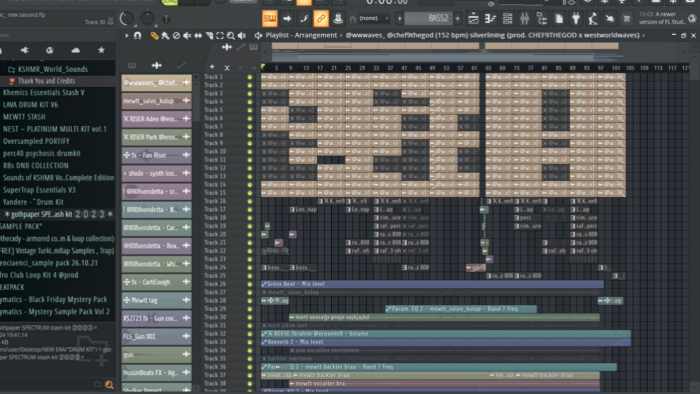This screenshot has width=700, height=394.
Task: Open the playlist options menu arrow
Action: [x=127, y=36]
